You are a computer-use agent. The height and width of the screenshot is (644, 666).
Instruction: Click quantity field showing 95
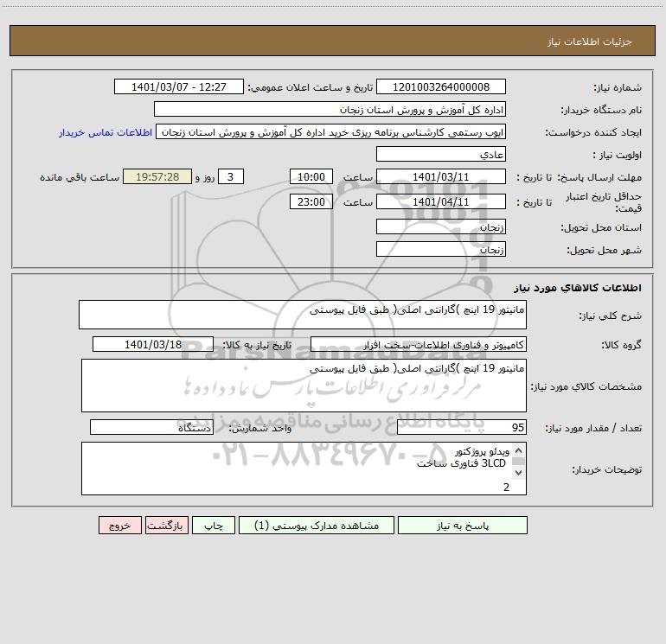(462, 427)
